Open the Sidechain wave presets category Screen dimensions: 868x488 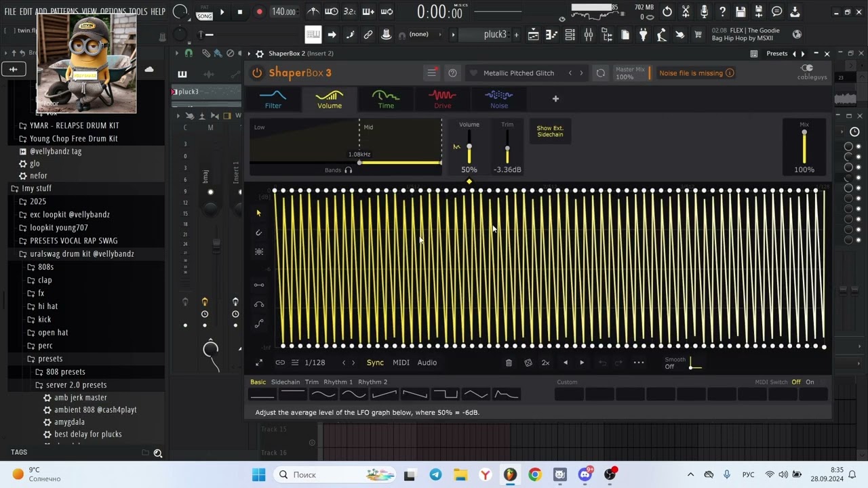[x=285, y=382]
